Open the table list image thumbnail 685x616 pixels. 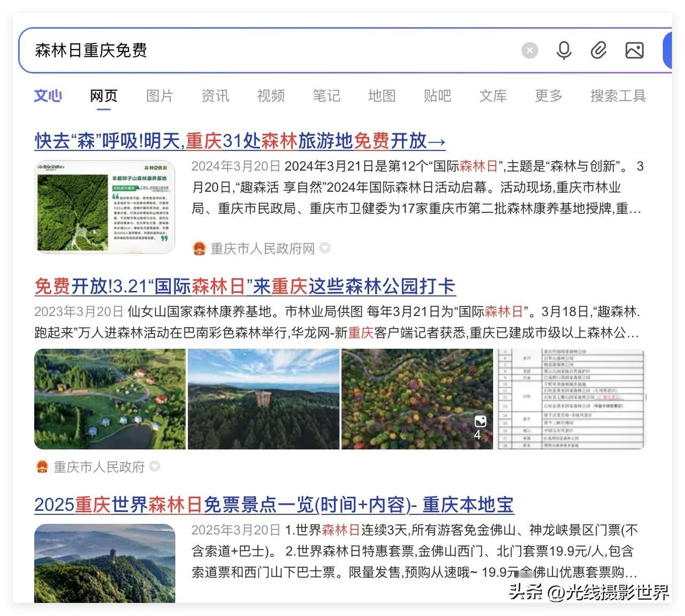pyautogui.click(x=570, y=399)
